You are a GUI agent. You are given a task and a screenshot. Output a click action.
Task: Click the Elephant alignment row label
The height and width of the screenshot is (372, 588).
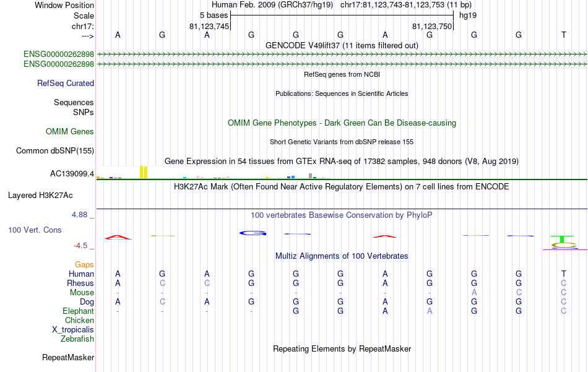pos(79,311)
